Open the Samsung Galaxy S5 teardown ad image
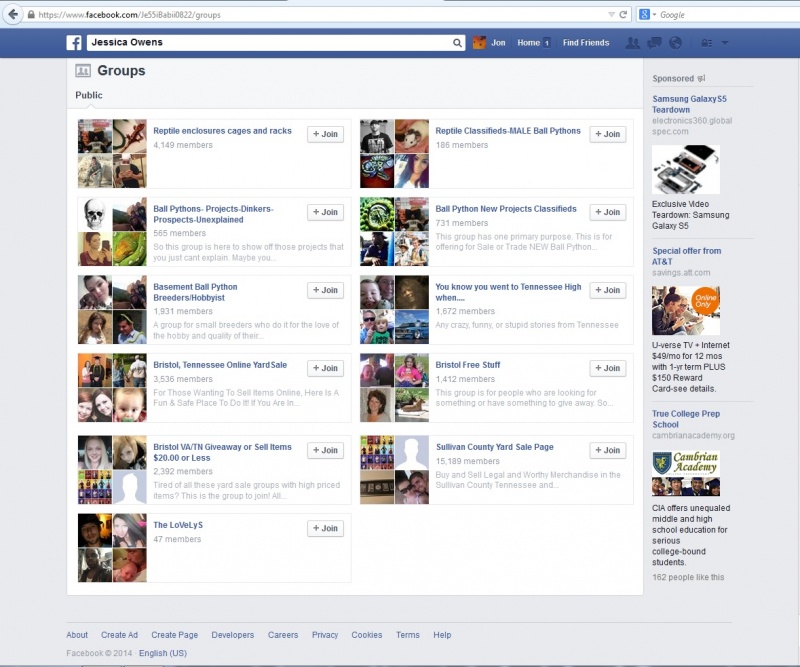This screenshot has width=800, height=667. coord(686,169)
